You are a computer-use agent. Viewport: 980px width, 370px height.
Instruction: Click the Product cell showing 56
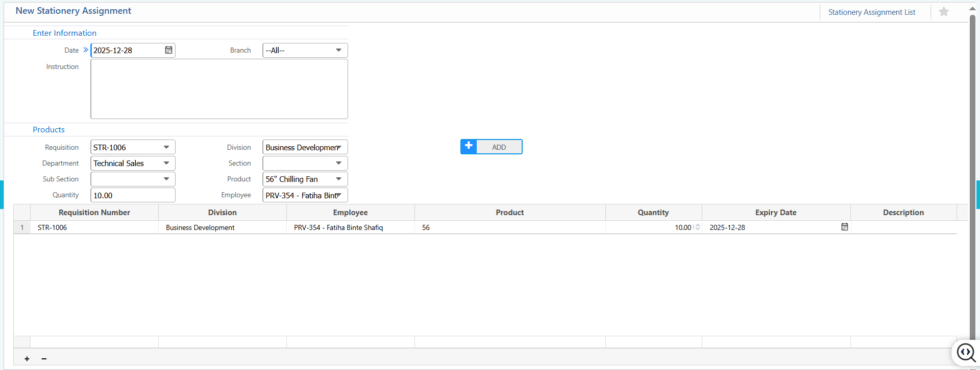510,227
